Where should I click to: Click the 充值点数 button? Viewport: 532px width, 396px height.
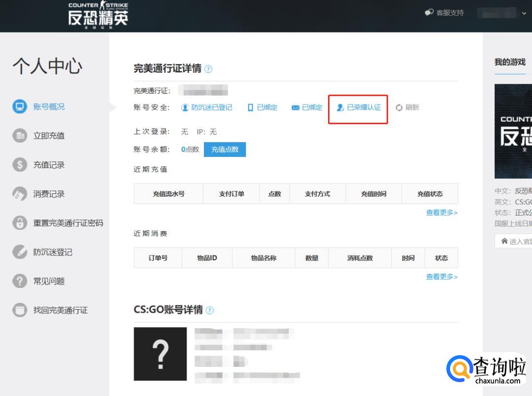pos(225,149)
